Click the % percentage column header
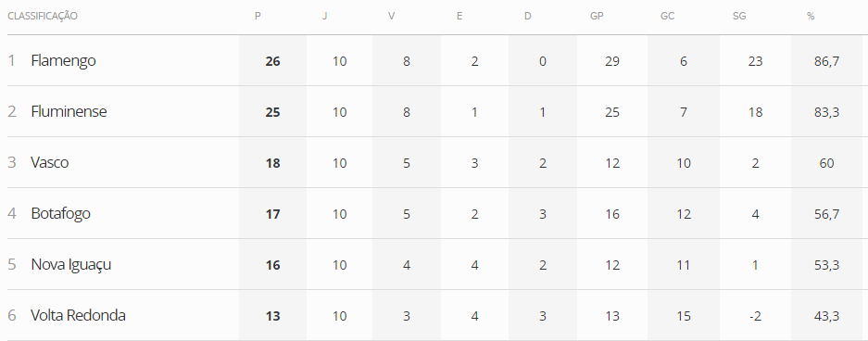This screenshot has height=341, width=868. (x=811, y=16)
